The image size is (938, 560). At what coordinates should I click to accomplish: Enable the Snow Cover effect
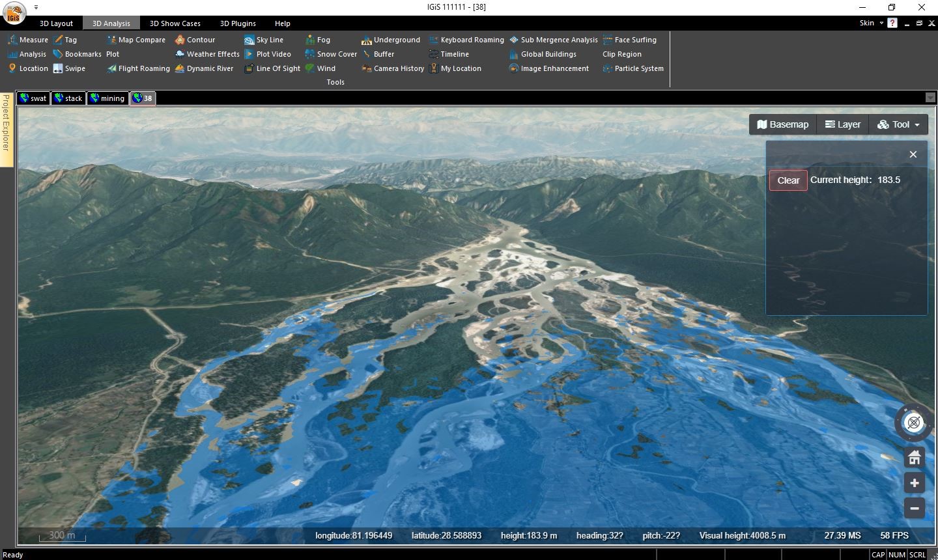click(x=331, y=54)
